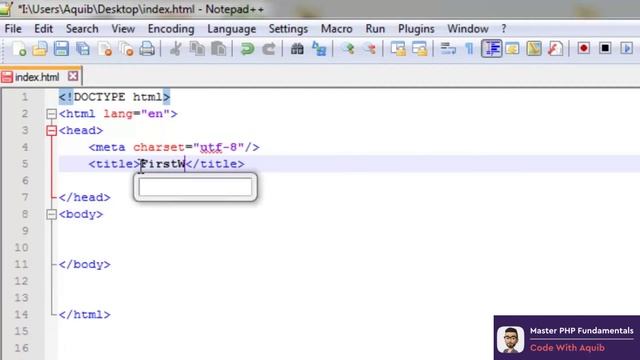Click the Print toolbar icon
Viewport: 640px width, 360px height.
click(x=147, y=49)
